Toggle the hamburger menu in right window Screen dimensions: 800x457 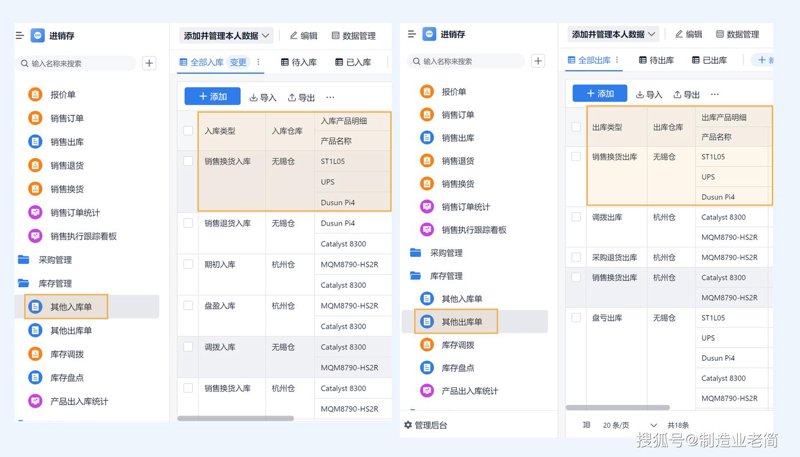tap(412, 34)
